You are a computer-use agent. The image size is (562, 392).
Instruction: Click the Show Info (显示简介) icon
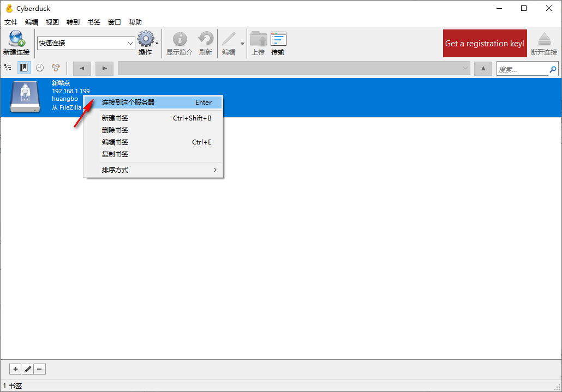(180, 39)
